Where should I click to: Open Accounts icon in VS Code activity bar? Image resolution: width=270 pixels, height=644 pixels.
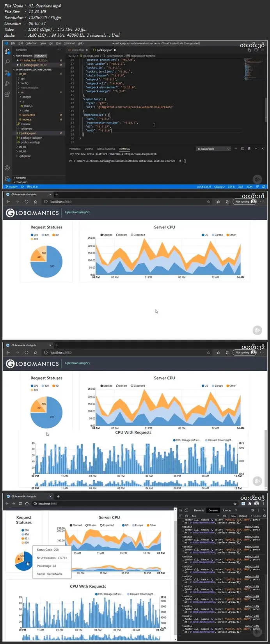[7, 168]
